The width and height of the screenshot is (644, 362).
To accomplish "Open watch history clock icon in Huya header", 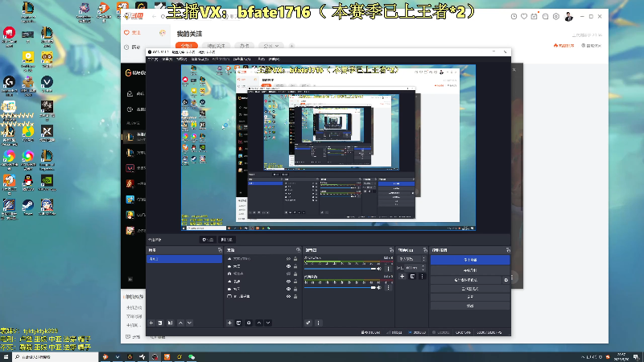I will click(514, 16).
